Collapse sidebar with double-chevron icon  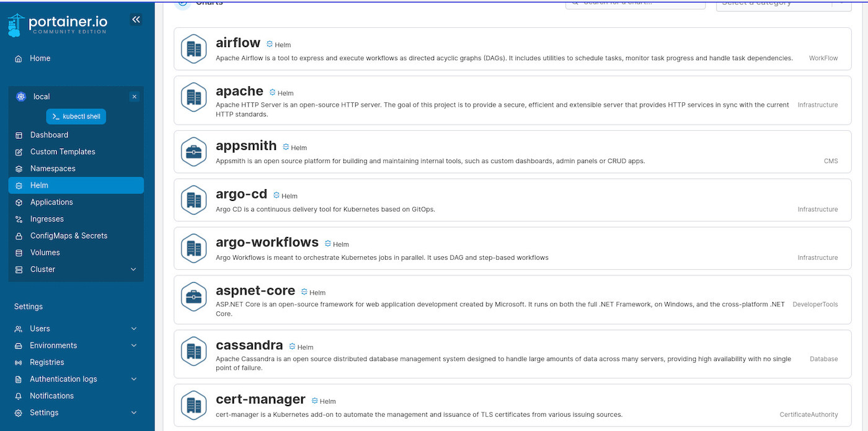click(x=136, y=20)
